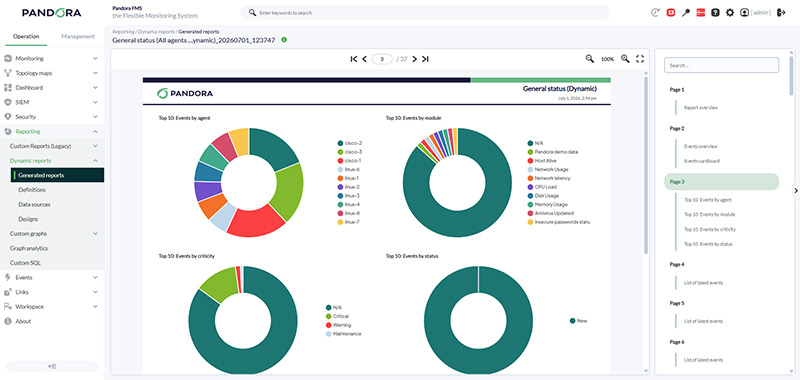Viewport: 800px width, 380px height.
Task: Click the page number input field
Action: (382, 59)
